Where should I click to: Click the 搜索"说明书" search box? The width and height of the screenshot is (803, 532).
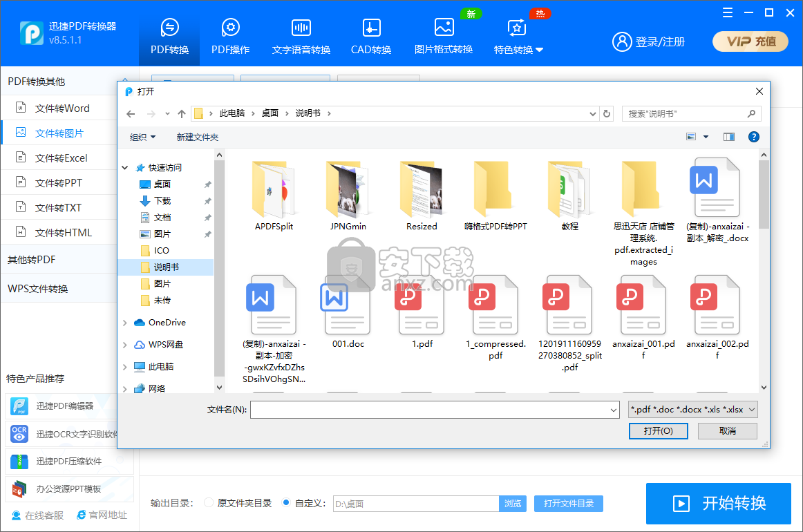click(x=691, y=114)
